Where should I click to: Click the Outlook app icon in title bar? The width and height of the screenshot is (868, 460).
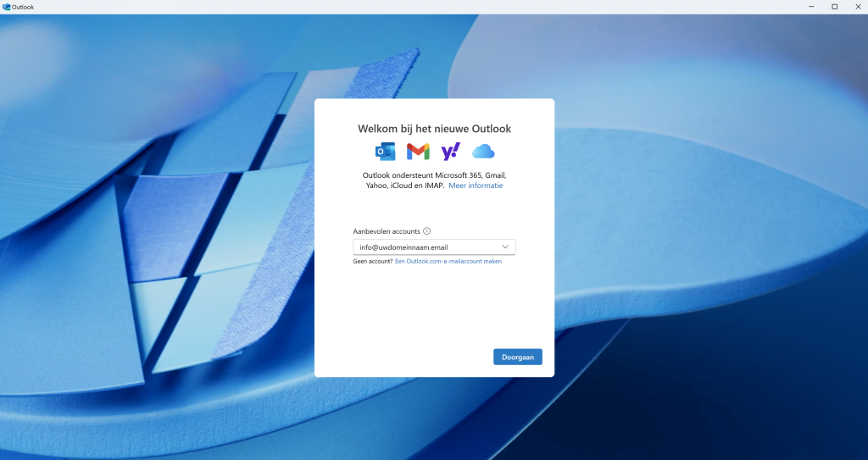click(x=7, y=7)
